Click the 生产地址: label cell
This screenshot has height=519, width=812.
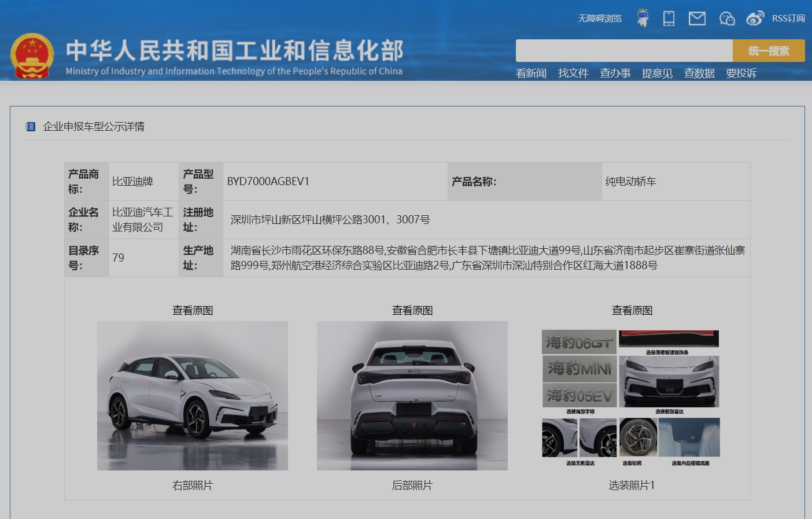[201, 258]
